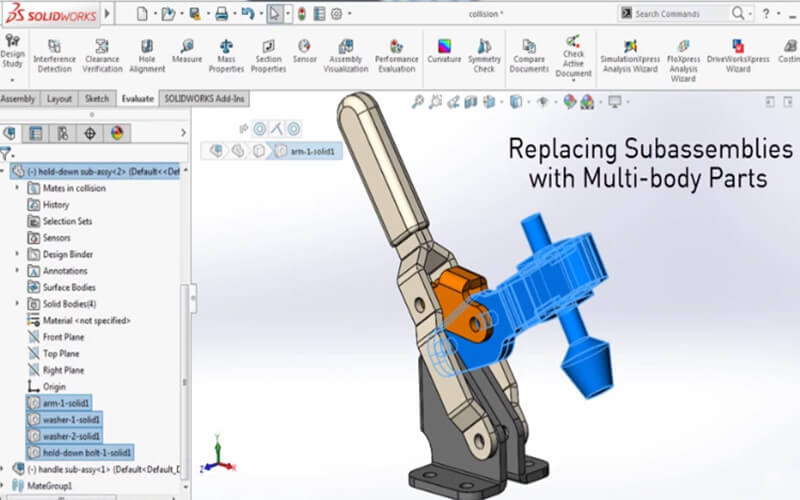The width and height of the screenshot is (800, 500).
Task: Open the DisplayManager tab
Action: [x=117, y=134]
